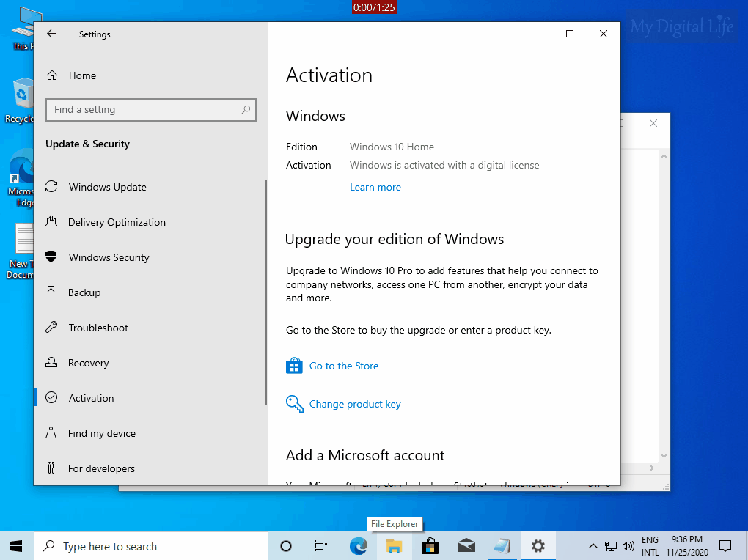Open Windows Security settings
The width and height of the screenshot is (748, 560).
[98, 257]
